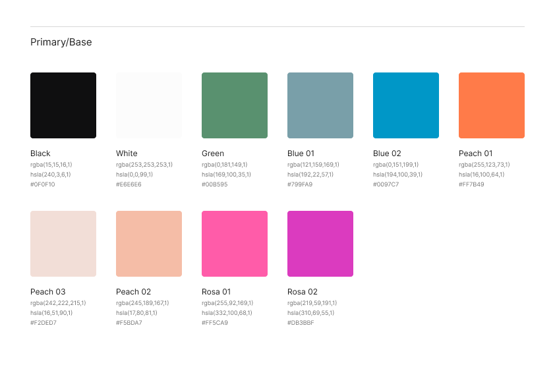Image resolution: width=555 pixels, height=392 pixels.
Task: Select the Blue 02 swatch
Action: [406, 105]
